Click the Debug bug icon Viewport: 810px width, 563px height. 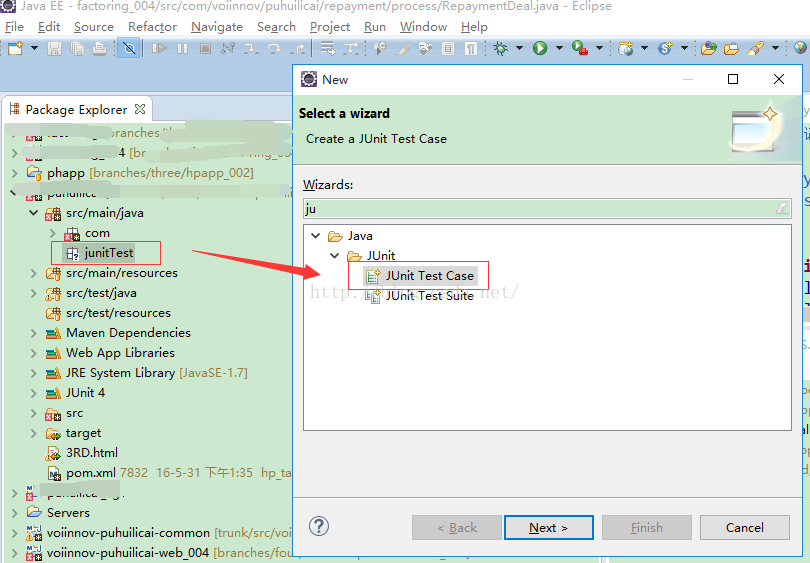click(x=500, y=49)
